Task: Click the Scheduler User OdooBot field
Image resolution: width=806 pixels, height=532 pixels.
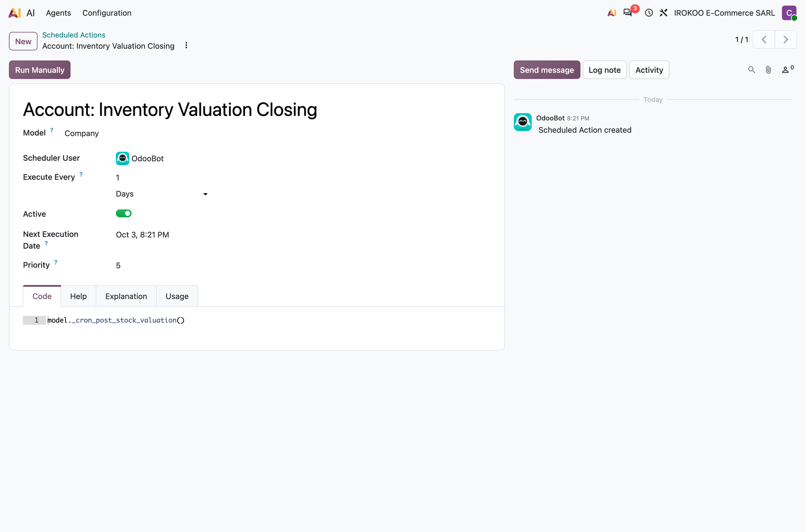Action: (162, 158)
